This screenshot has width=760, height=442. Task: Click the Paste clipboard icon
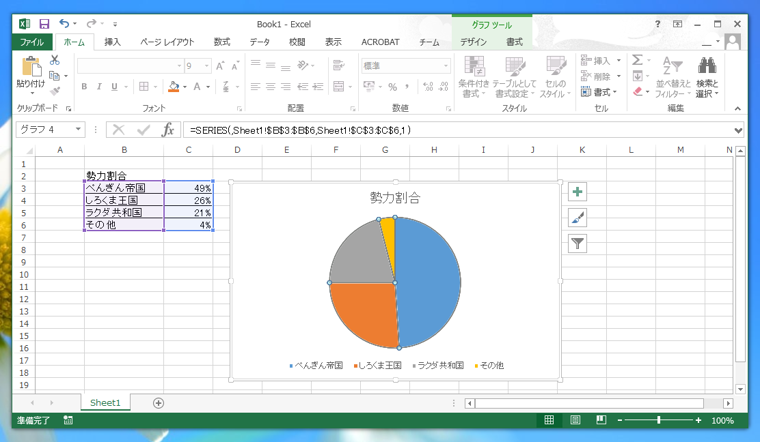tap(32, 66)
